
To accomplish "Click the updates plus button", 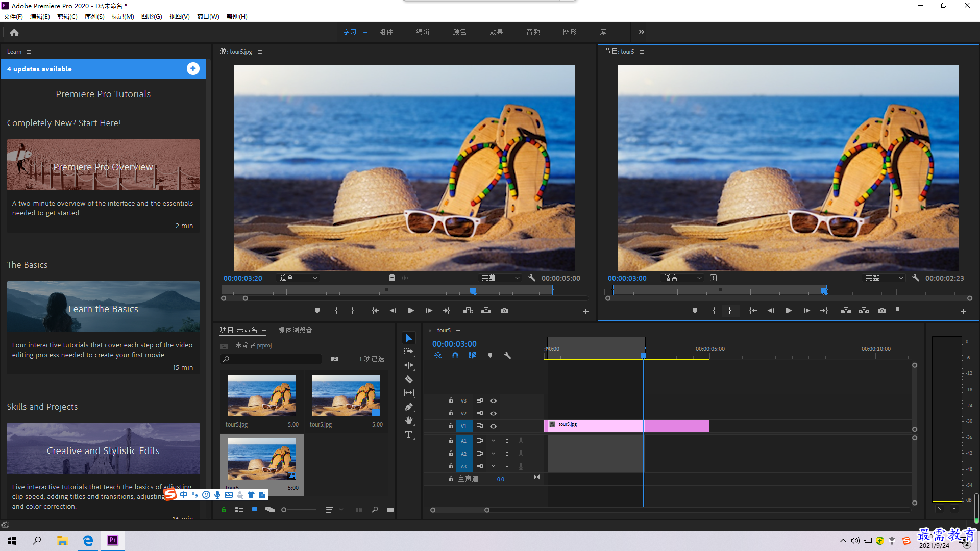I will click(193, 68).
